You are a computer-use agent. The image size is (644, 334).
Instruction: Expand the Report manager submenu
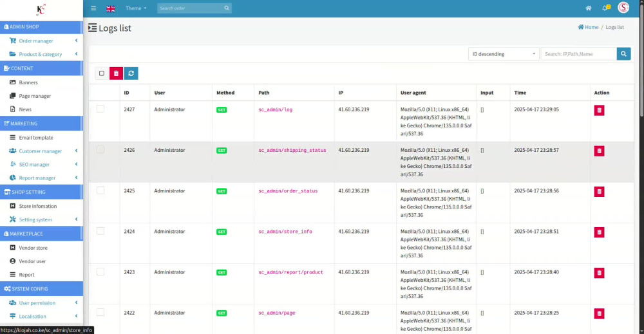point(77,178)
